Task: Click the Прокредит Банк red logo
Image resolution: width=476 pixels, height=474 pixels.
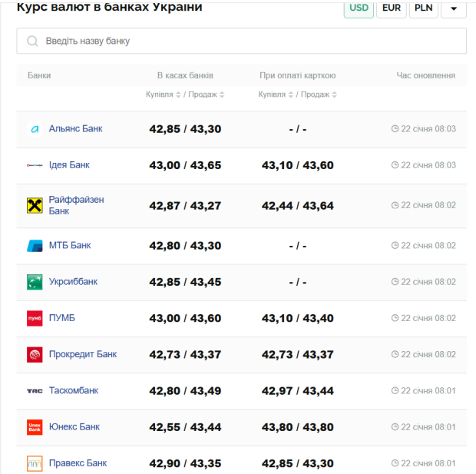Action: [35, 354]
